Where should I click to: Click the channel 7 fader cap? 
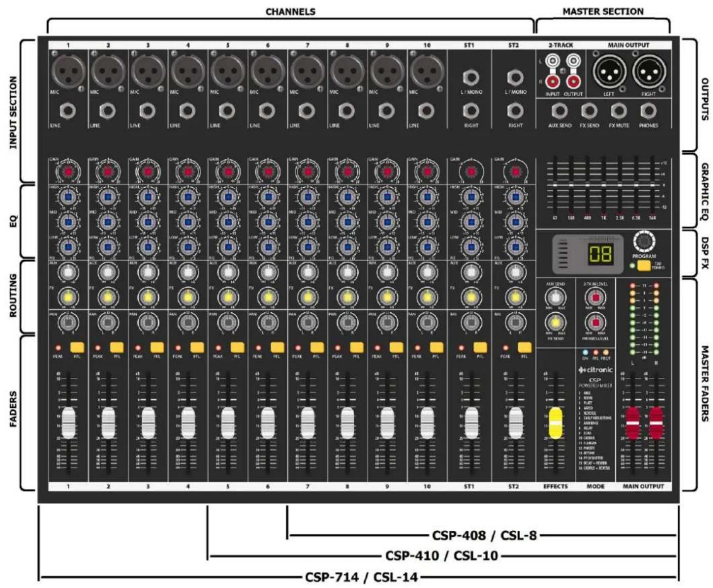[x=307, y=423]
